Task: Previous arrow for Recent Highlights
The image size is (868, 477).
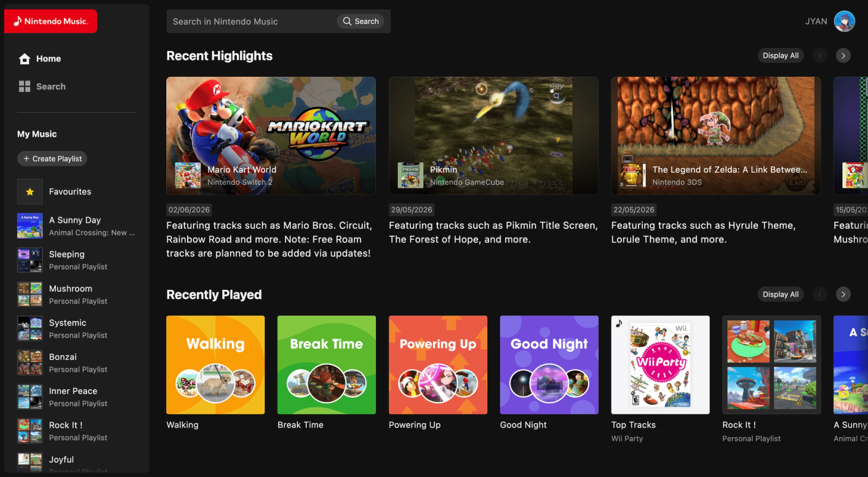Action: pyautogui.click(x=820, y=55)
